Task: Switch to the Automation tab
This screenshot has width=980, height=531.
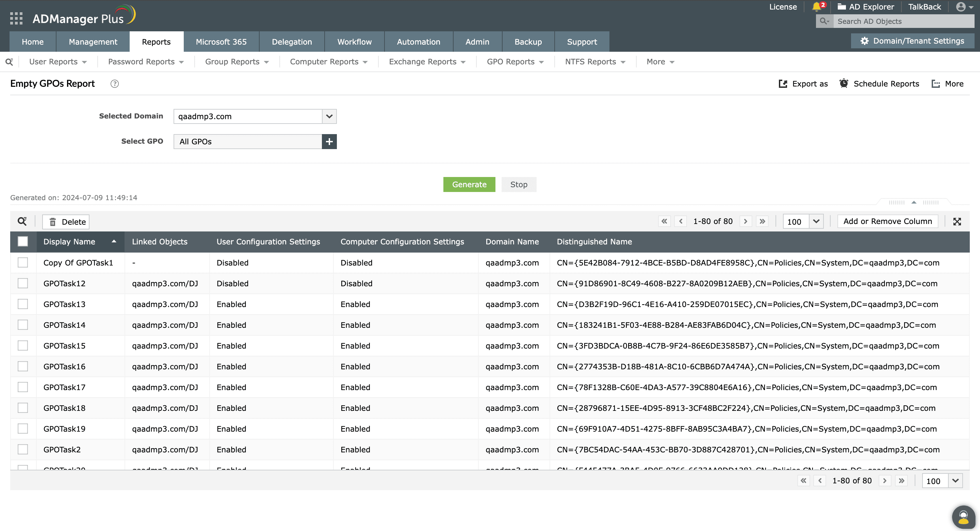Action: point(418,42)
